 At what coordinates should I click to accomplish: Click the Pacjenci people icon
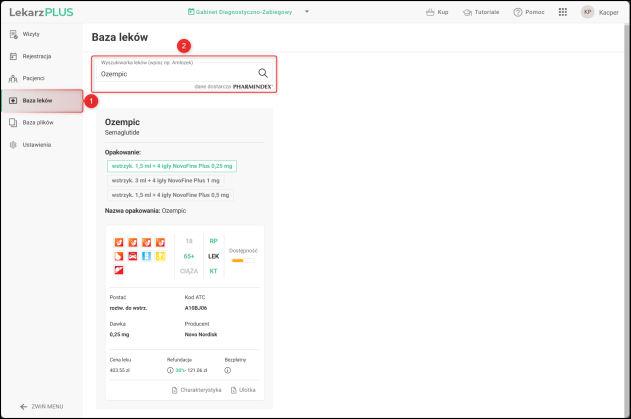click(x=13, y=78)
